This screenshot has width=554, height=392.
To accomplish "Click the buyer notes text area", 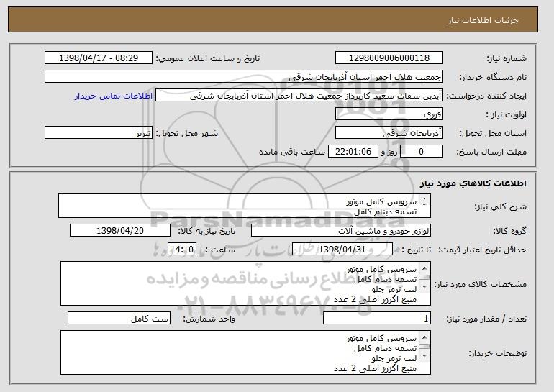I will tap(245, 352).
